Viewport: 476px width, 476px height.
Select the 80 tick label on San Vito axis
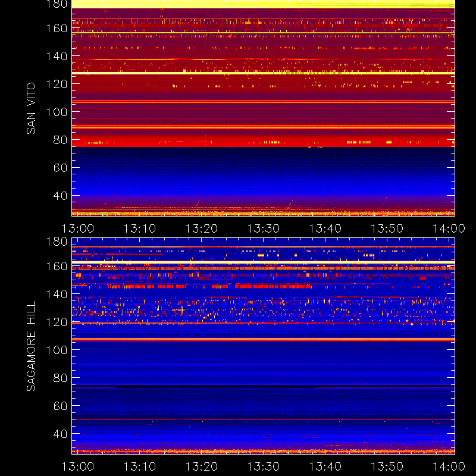coord(60,140)
